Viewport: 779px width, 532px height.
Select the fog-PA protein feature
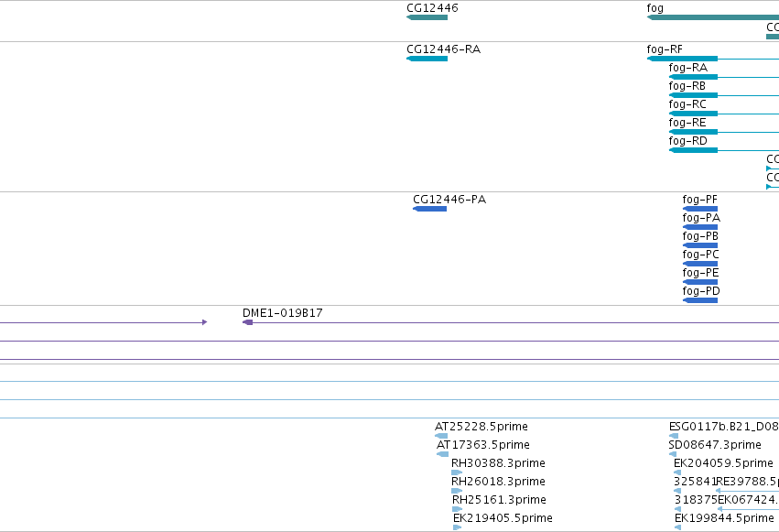(x=700, y=227)
